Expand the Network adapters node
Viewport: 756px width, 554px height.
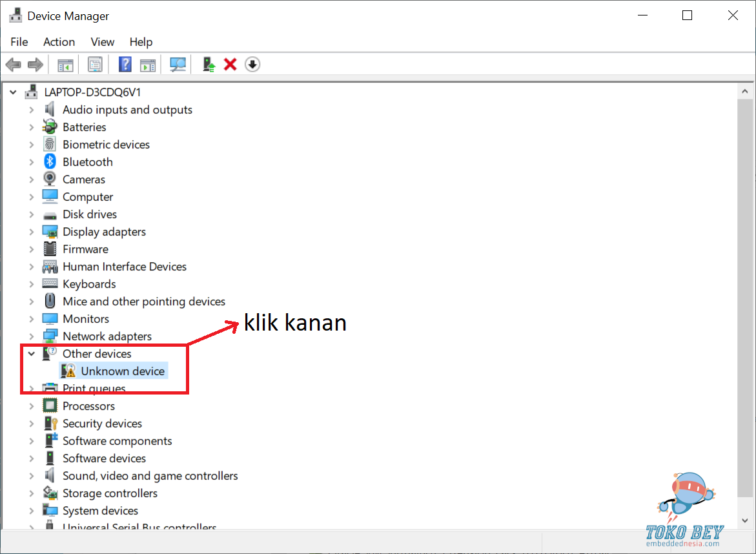[x=31, y=336]
